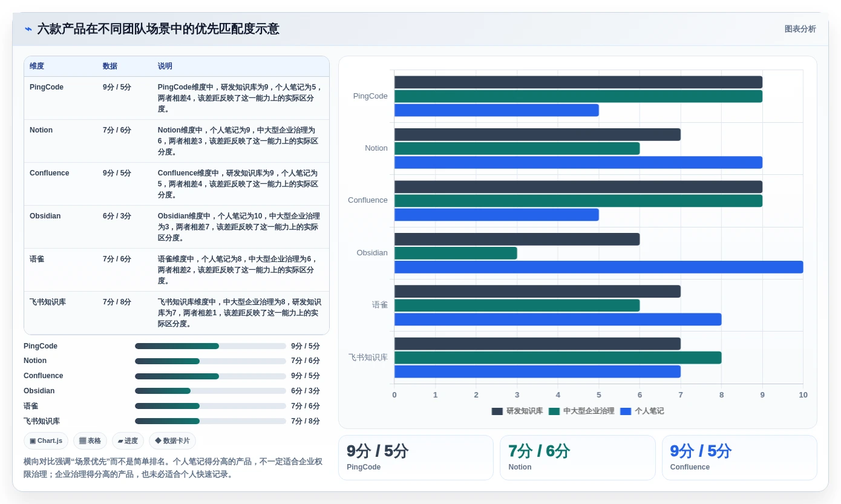Click the PingCode label on the chart's y-axis
The image size is (841, 504).
tap(370, 96)
